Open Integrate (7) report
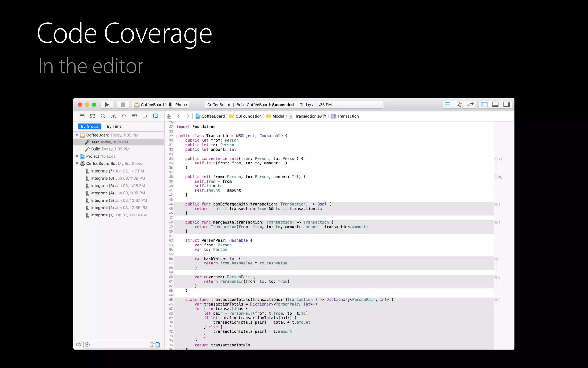Image resolution: width=588 pixels, height=368 pixels. click(x=119, y=171)
